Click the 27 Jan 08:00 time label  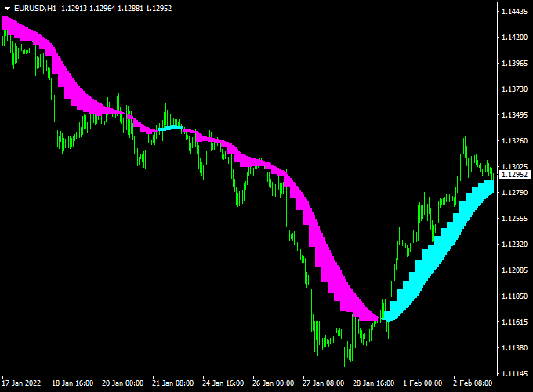323,383
